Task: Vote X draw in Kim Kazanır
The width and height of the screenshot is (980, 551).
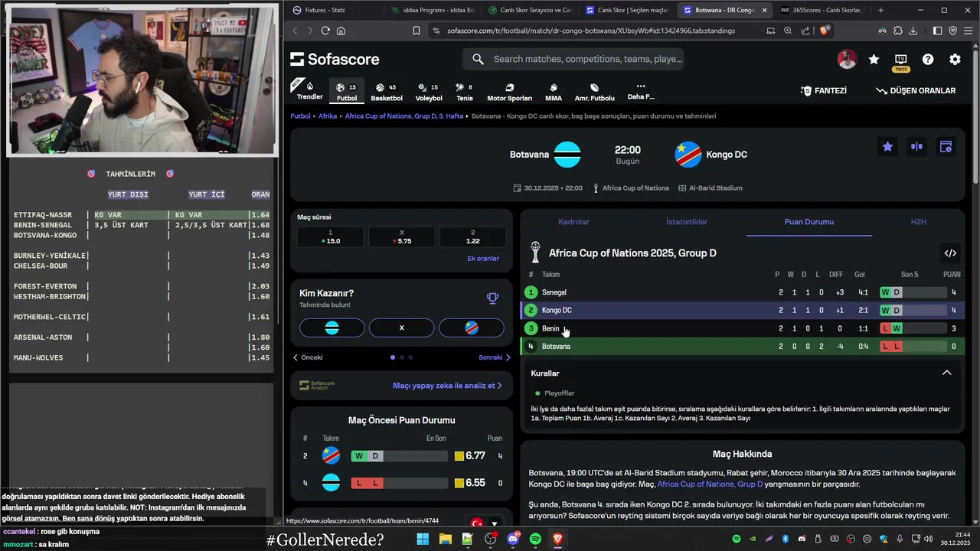Action: (x=401, y=328)
